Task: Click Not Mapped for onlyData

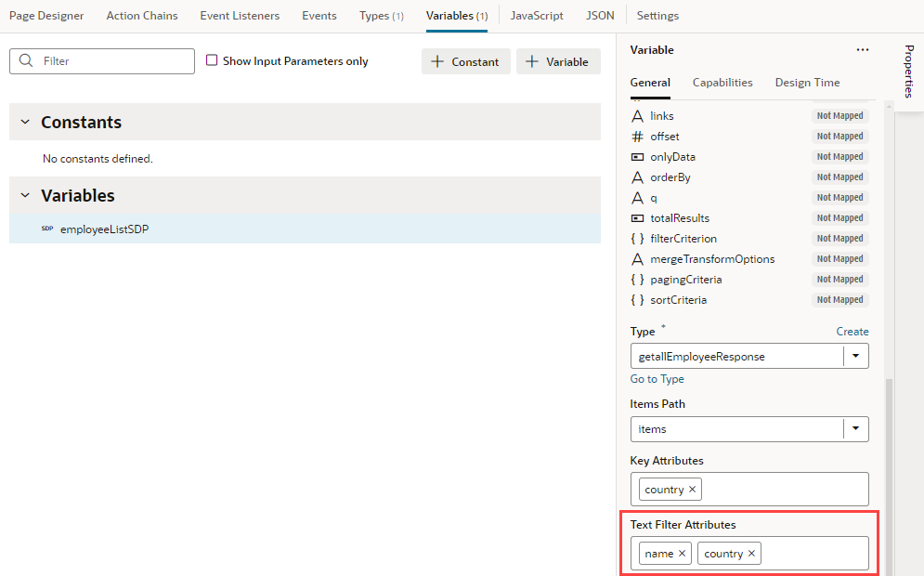Action: 839,157
